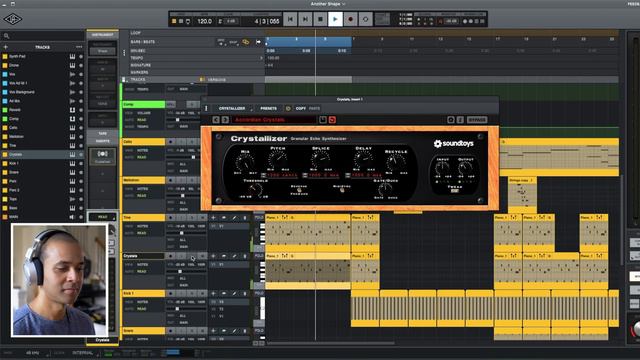Toggle visibility dot for Mellotron track
Screen dimensions: 640x360
[81, 137]
